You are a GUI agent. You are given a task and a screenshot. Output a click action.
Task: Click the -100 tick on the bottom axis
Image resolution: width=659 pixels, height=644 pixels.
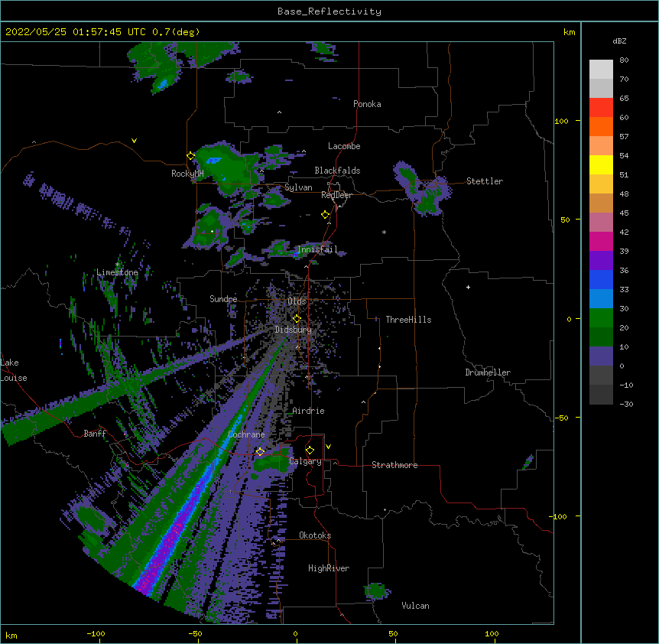pyautogui.click(x=96, y=633)
